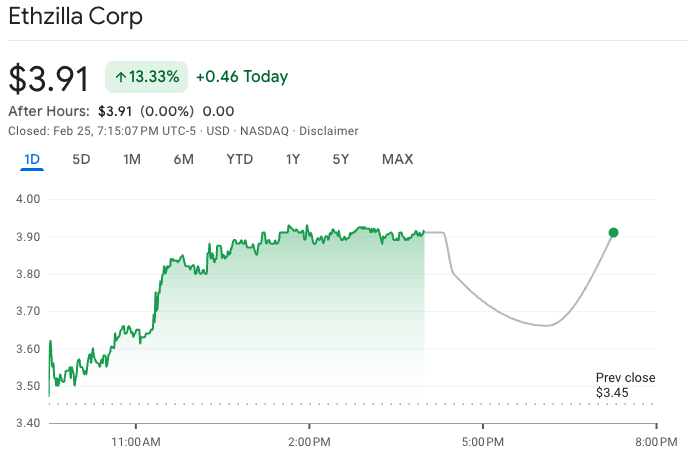Click the +0.46 Today change text
Screen dimensions: 687x460
pyautogui.click(x=241, y=77)
